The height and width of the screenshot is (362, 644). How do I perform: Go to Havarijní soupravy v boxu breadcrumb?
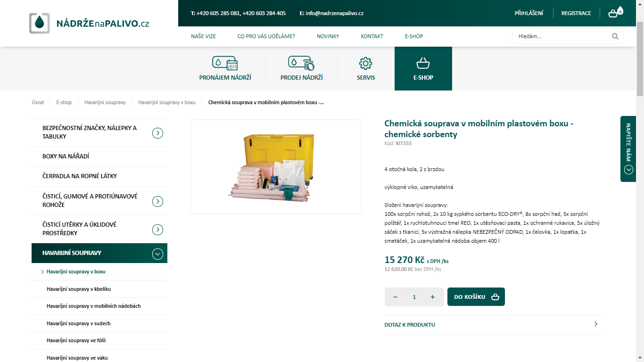coord(167,102)
